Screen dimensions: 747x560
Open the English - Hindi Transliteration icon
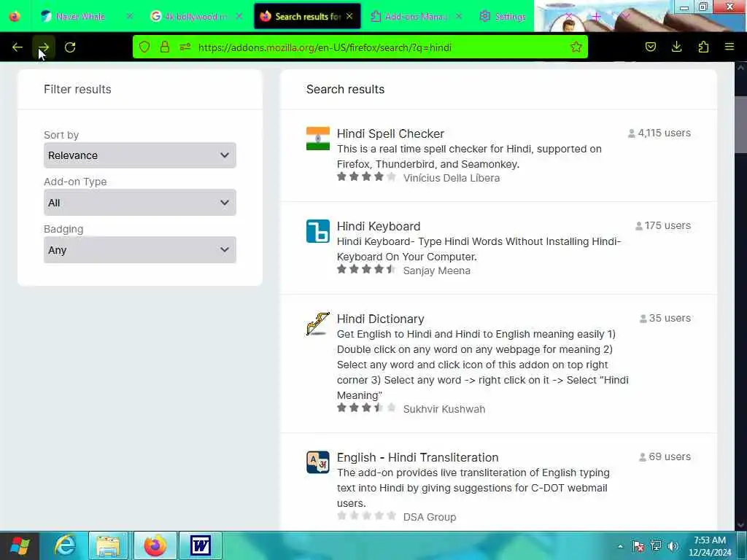pyautogui.click(x=318, y=462)
